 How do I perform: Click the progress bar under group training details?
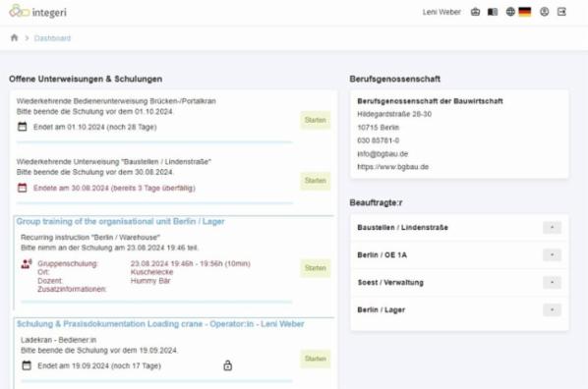[x=156, y=302]
